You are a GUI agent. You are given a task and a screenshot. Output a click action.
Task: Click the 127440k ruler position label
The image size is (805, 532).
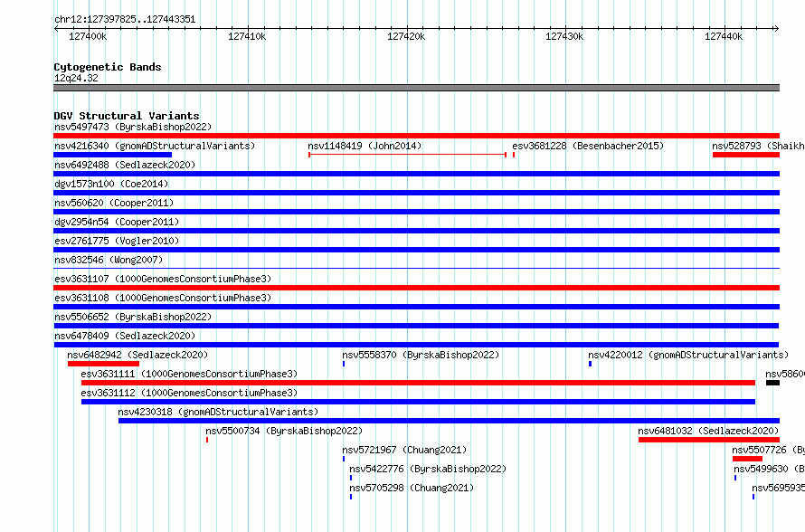pos(724,36)
